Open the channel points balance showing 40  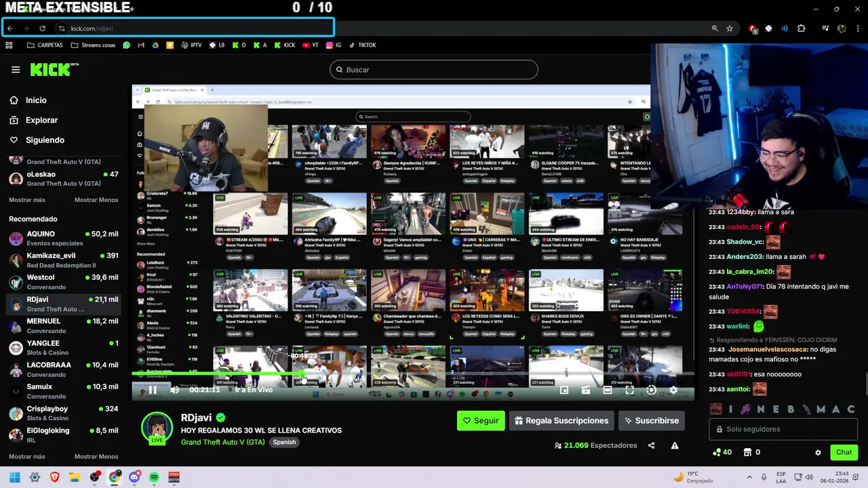[722, 452]
